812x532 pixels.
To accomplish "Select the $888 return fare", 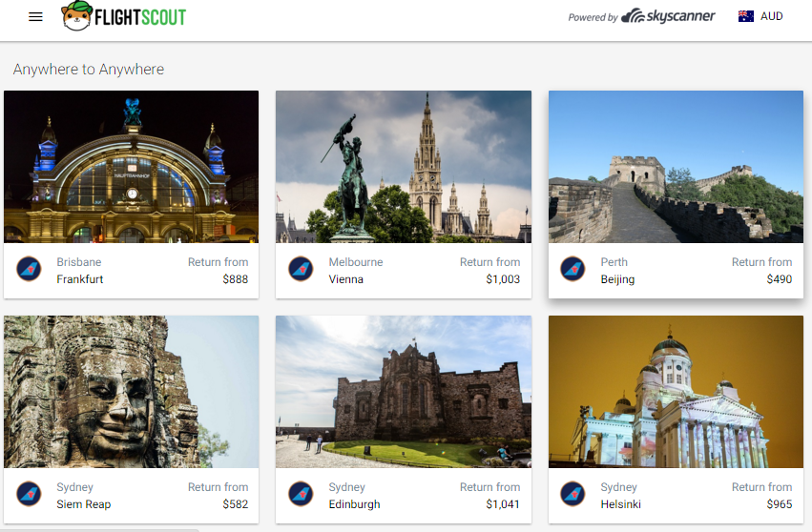I will coord(235,279).
